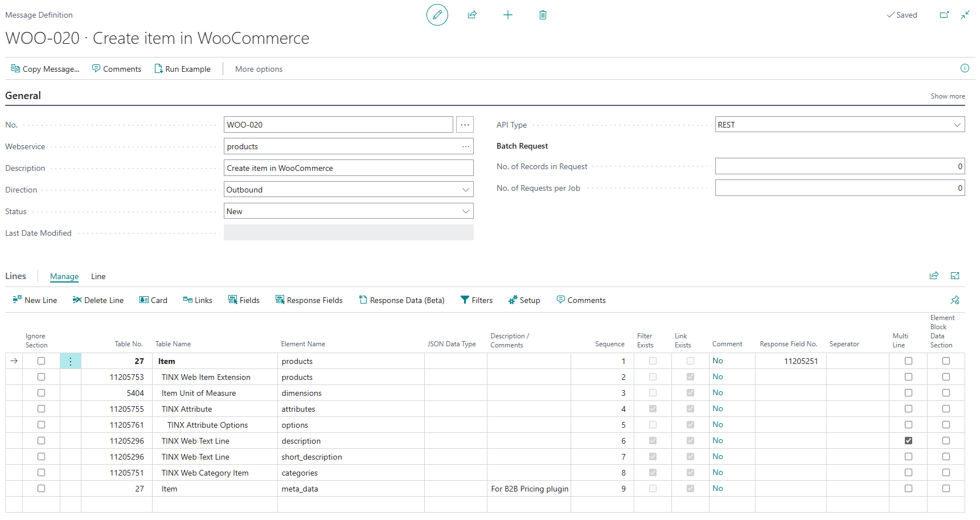Screen dimensions: 980x520
Task: Switch to the Line tab
Action: point(99,276)
